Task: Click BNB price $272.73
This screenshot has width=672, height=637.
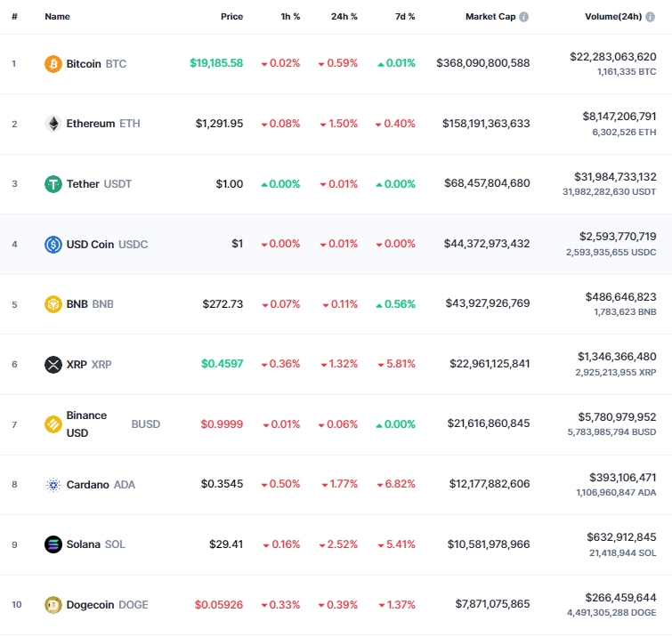Action: pyautogui.click(x=223, y=304)
